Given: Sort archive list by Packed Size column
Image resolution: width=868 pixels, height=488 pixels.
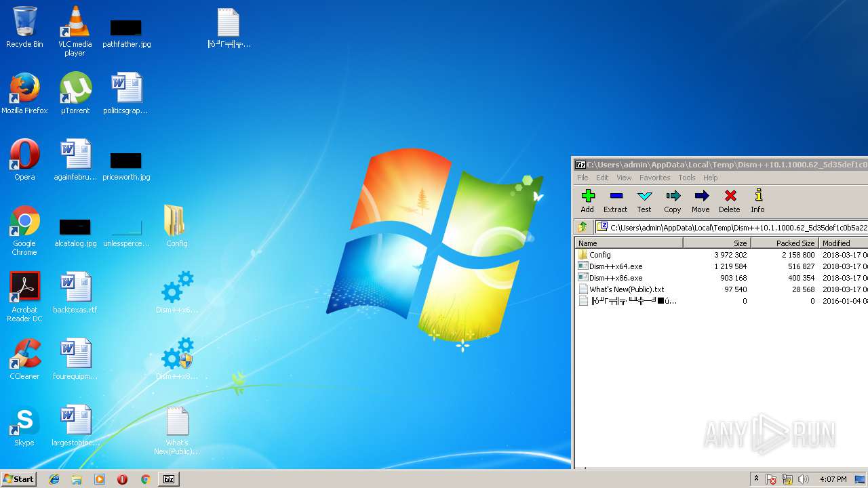Looking at the screenshot, I should coord(785,243).
